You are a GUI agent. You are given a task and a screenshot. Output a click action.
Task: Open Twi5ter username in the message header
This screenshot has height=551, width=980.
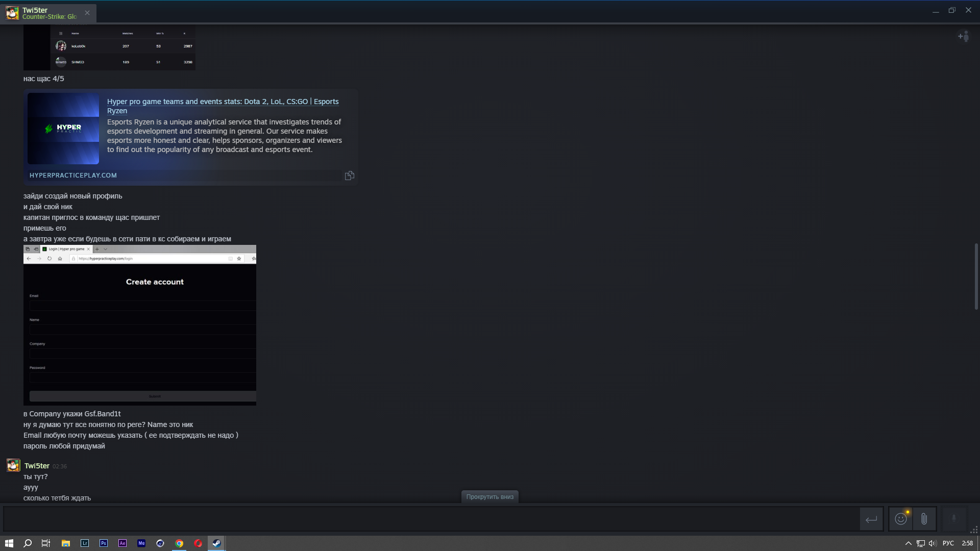point(37,466)
